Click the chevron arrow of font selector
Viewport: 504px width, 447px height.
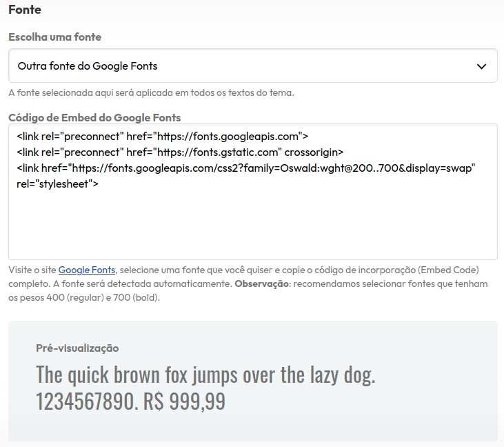(481, 67)
